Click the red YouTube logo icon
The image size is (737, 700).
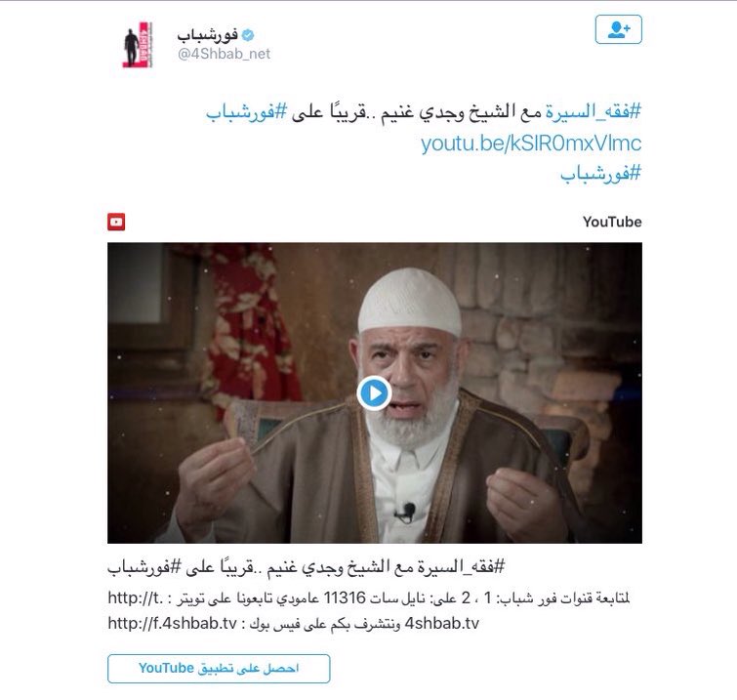tap(116, 222)
